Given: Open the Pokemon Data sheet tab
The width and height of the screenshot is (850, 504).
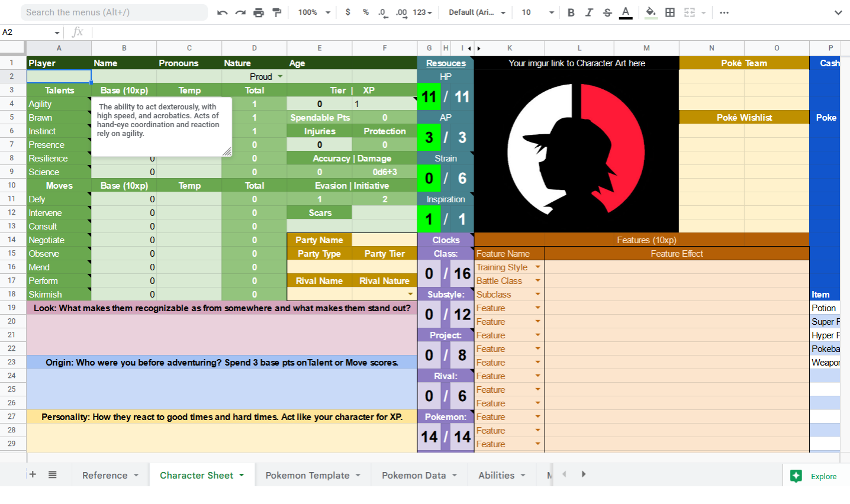Looking at the screenshot, I should pos(420,475).
